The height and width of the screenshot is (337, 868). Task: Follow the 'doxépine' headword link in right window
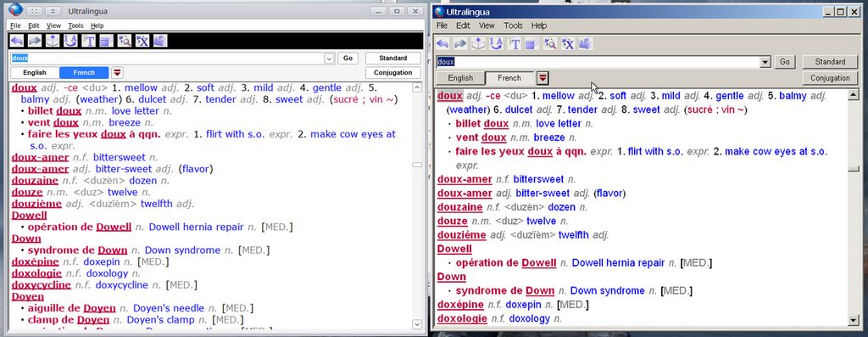point(460,305)
